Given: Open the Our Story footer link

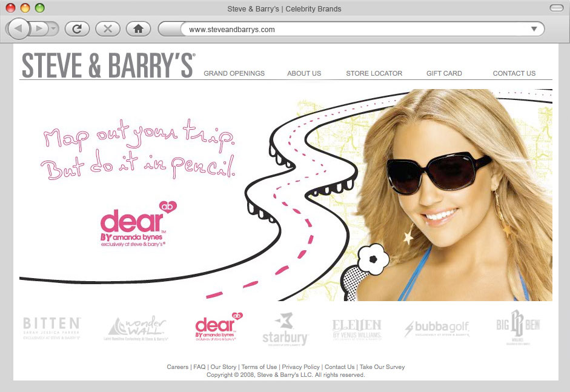Looking at the screenshot, I should (223, 367).
